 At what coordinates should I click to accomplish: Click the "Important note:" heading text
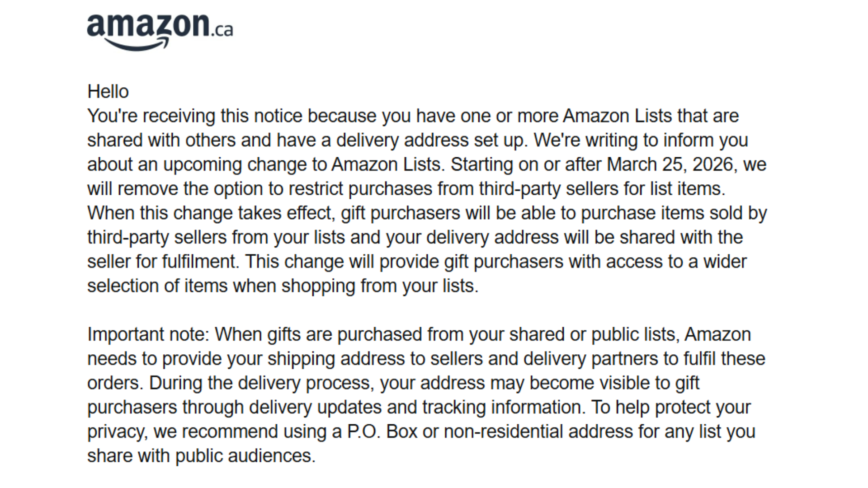pyautogui.click(x=148, y=335)
